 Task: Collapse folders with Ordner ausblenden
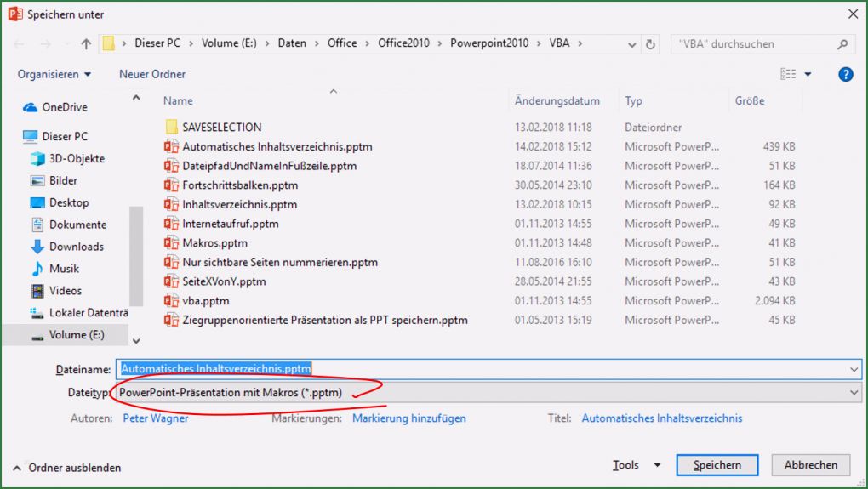[x=67, y=468]
